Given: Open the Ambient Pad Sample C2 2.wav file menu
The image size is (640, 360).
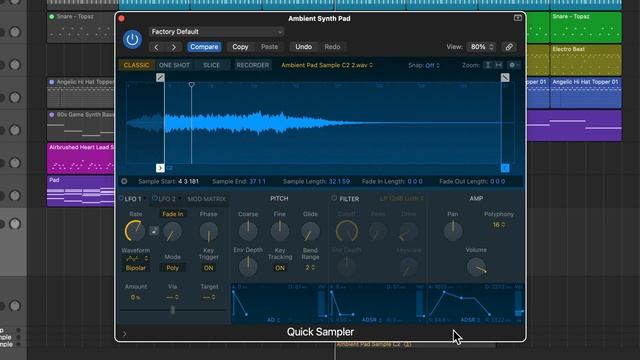Looking at the screenshot, I should (x=327, y=65).
